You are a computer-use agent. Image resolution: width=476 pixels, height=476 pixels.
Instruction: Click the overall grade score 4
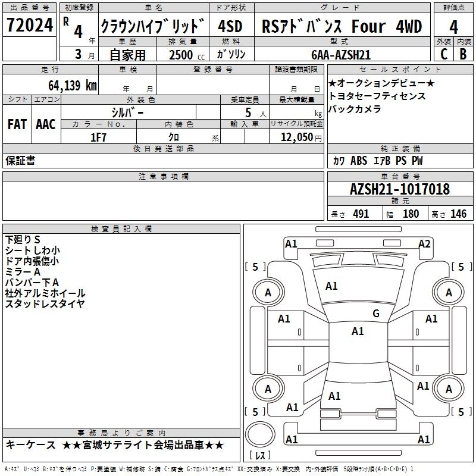coord(453,27)
